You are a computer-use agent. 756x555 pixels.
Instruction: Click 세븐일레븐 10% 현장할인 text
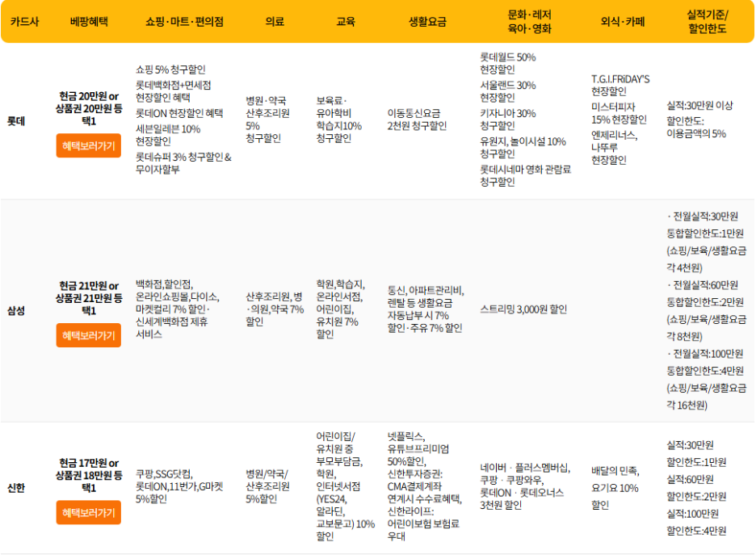pos(168,135)
